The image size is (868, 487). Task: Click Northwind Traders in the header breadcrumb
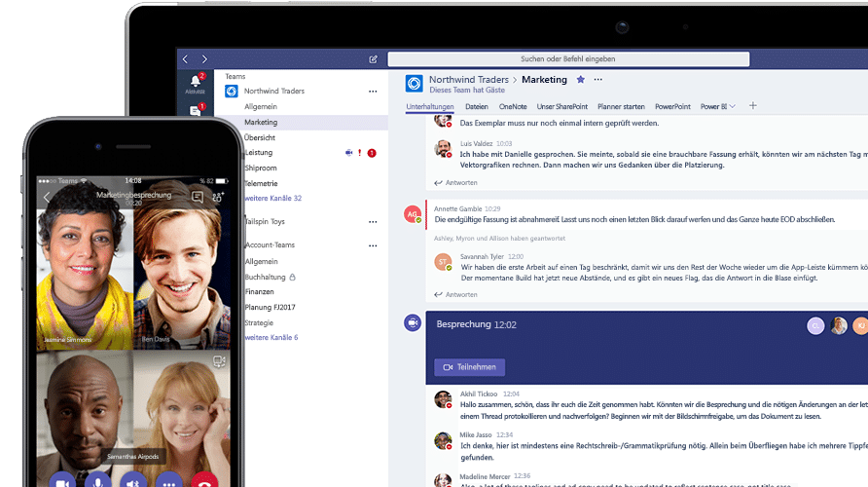point(468,80)
